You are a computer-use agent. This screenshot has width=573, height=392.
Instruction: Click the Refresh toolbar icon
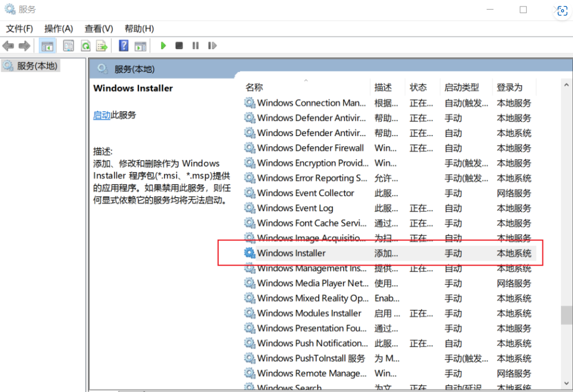(86, 46)
